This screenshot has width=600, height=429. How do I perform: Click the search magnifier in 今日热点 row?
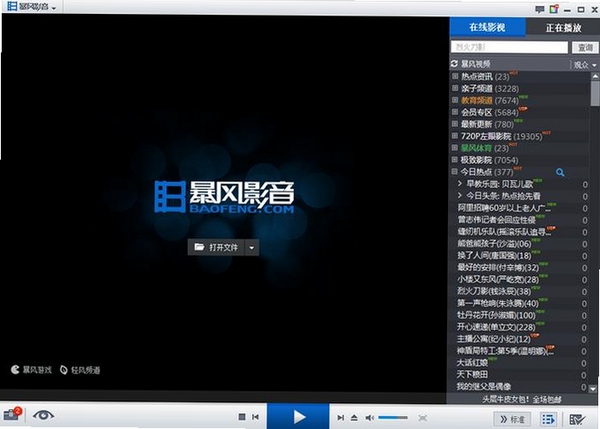(x=560, y=173)
